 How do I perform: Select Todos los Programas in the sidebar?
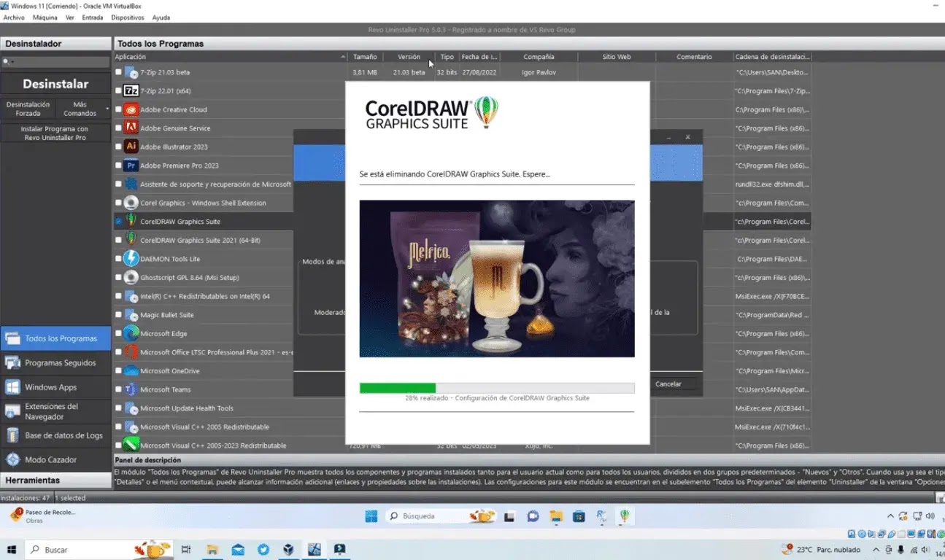coord(55,338)
